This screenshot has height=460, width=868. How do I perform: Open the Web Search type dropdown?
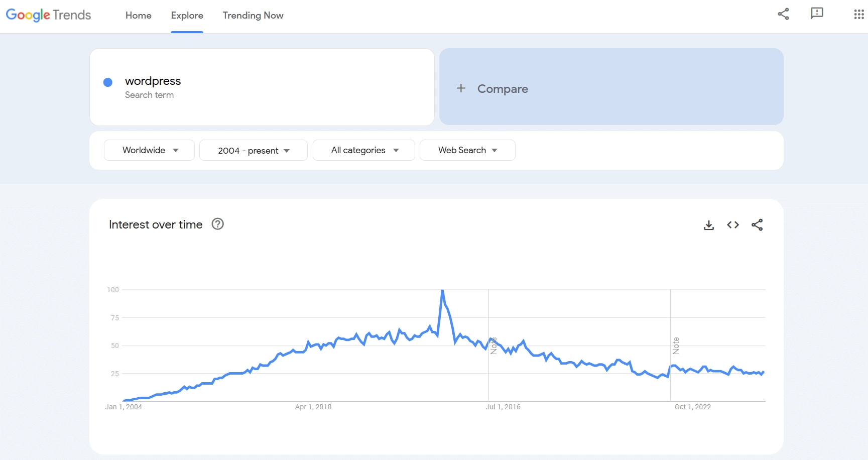coord(467,150)
